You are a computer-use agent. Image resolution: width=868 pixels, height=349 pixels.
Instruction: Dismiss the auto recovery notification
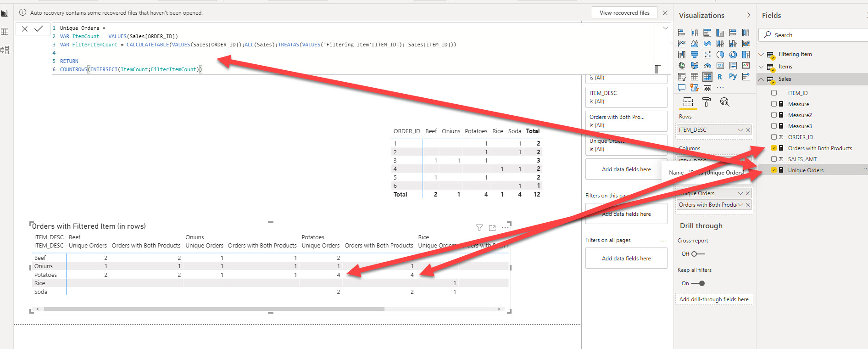pyautogui.click(x=665, y=13)
